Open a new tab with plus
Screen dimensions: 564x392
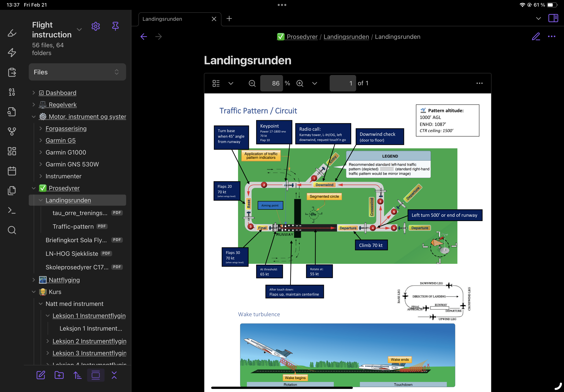[x=229, y=18]
